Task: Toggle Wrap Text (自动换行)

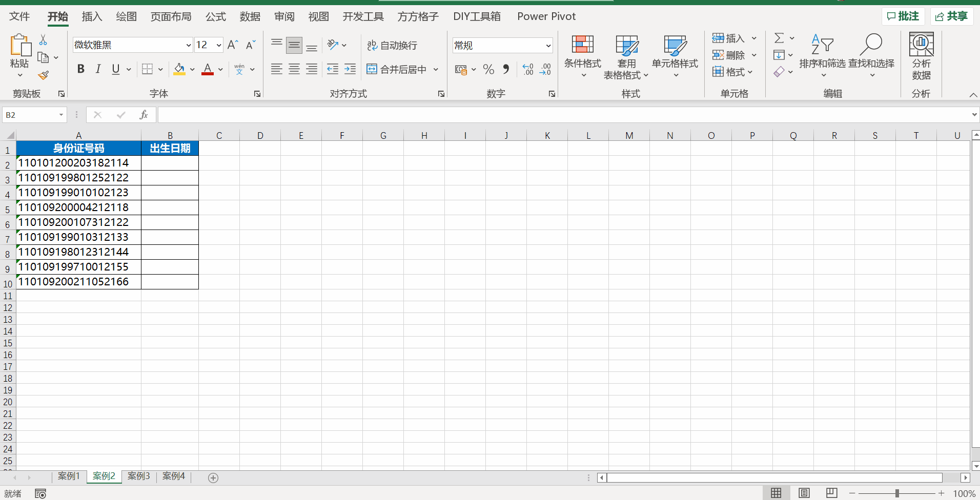Action: point(392,45)
